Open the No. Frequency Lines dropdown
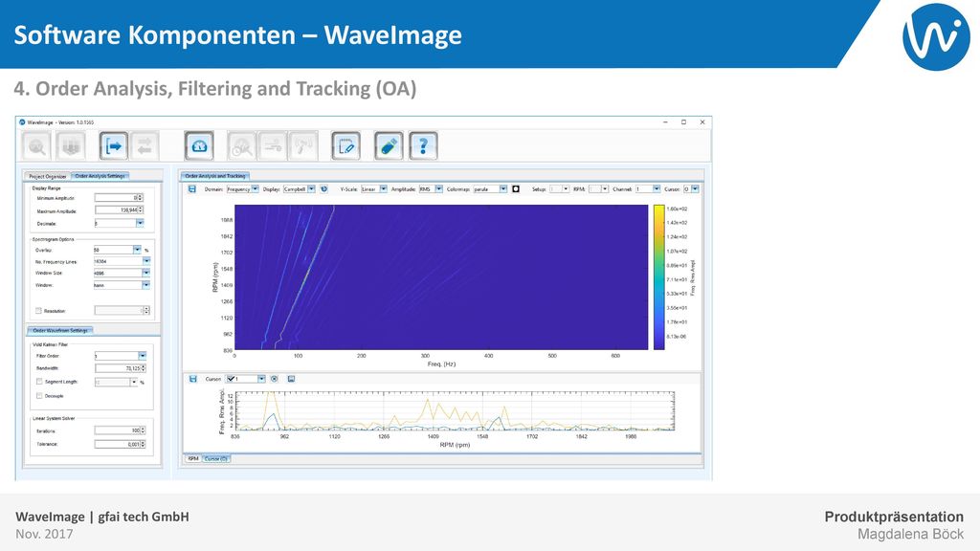Viewport: 980px width, 551px height. tap(122, 261)
